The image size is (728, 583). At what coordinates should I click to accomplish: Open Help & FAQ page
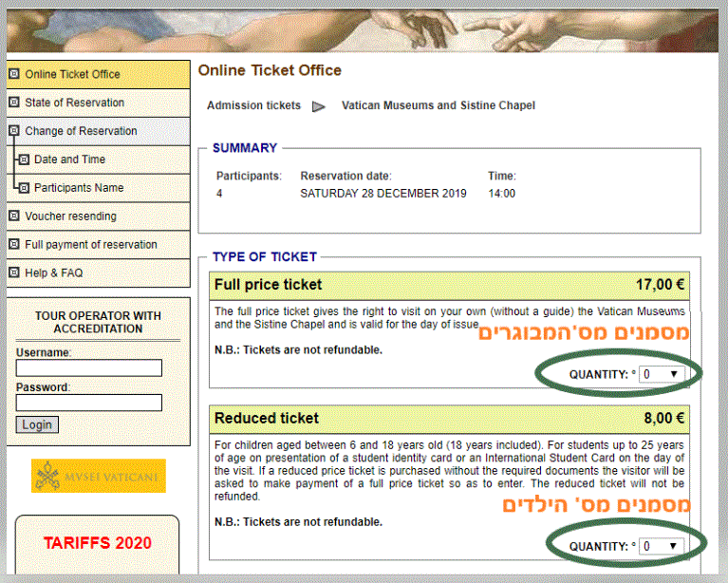coord(99,273)
